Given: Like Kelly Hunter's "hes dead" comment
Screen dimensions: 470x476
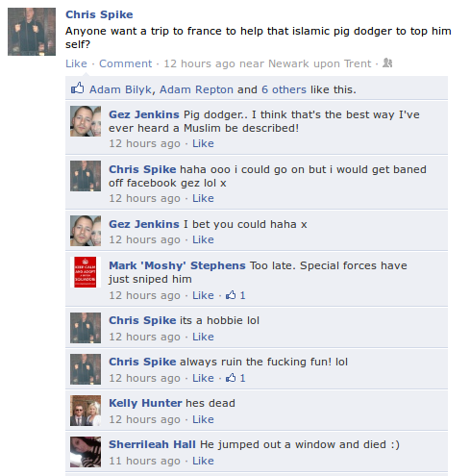Looking at the screenshot, I should coord(203,419).
